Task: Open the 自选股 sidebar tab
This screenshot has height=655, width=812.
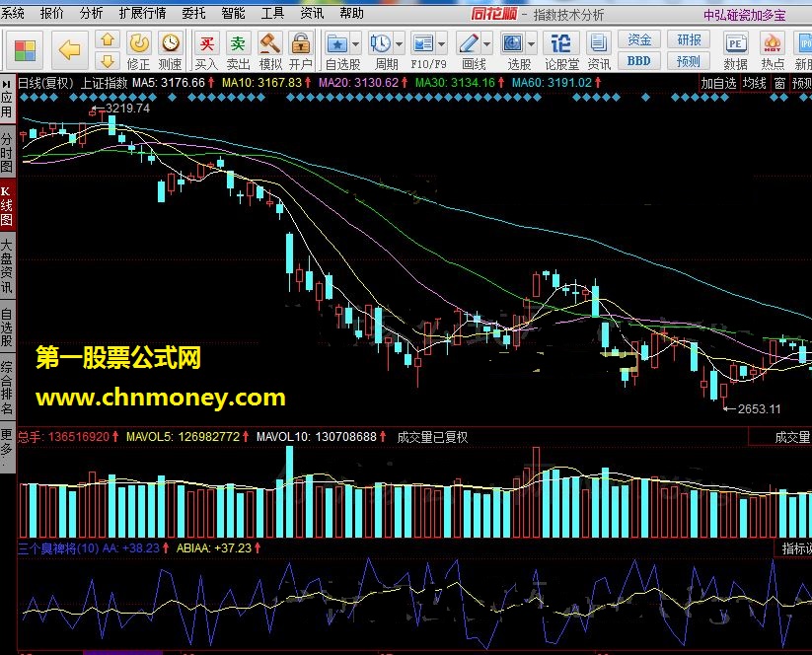Action: point(7,327)
